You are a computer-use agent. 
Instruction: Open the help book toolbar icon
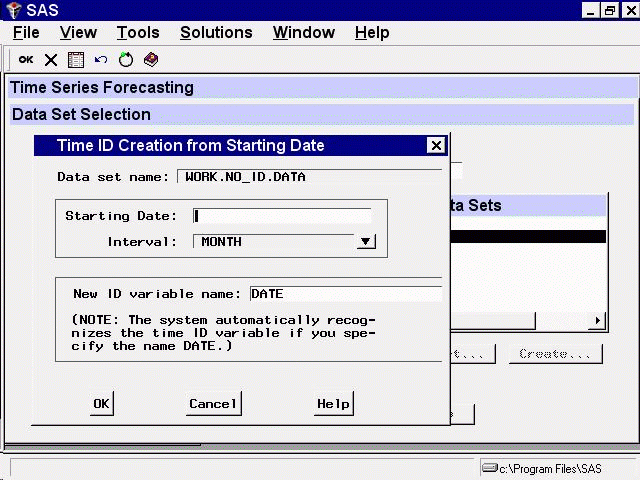coord(151,60)
